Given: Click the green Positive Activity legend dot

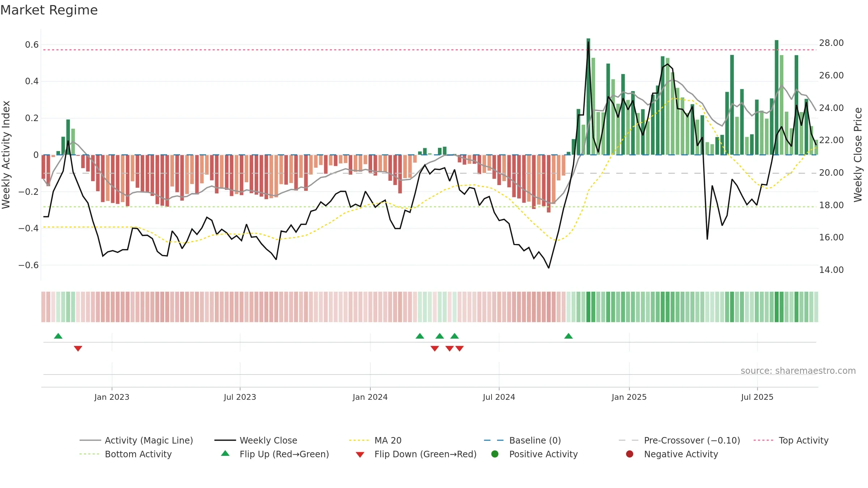Looking at the screenshot, I should point(495,454).
